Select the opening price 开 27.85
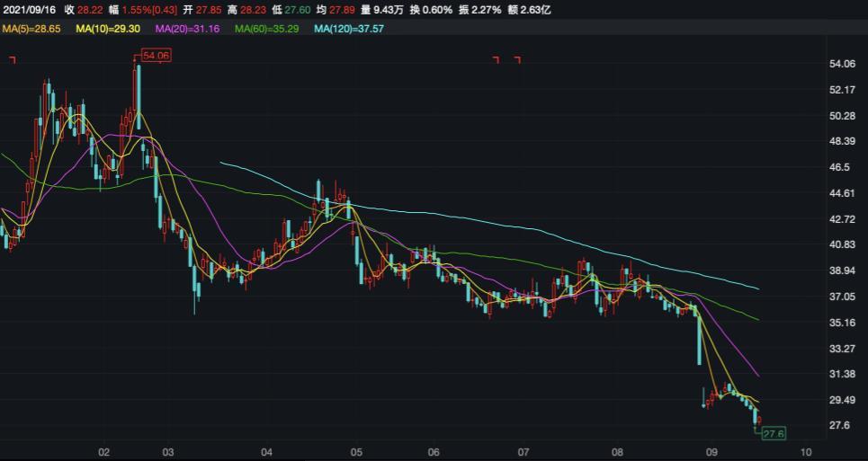 [x=201, y=9]
